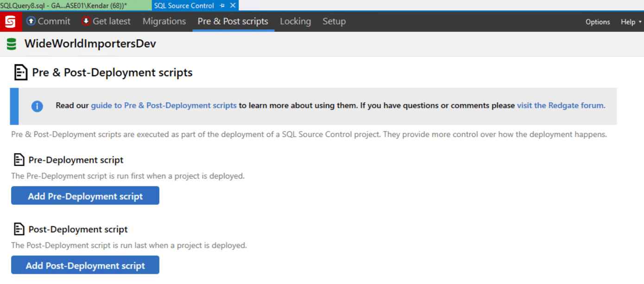
Task: Click the Add Pre-Deployment script button
Action: coord(85,196)
